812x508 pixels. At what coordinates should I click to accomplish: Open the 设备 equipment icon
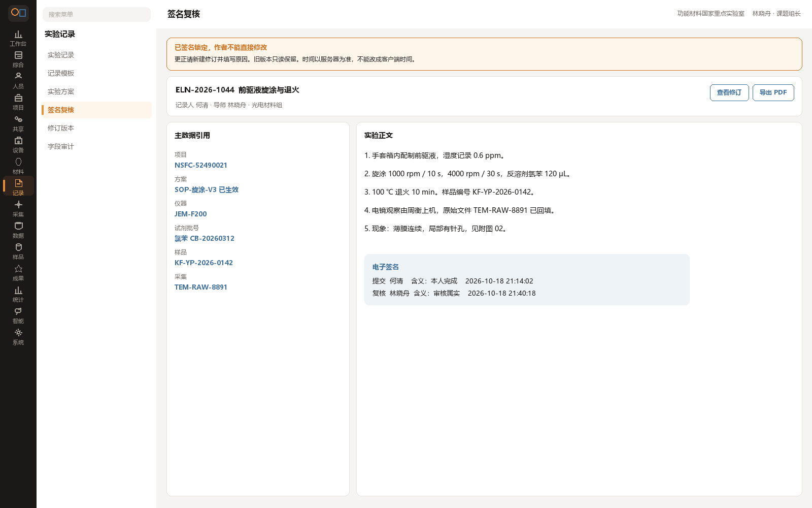click(x=18, y=145)
